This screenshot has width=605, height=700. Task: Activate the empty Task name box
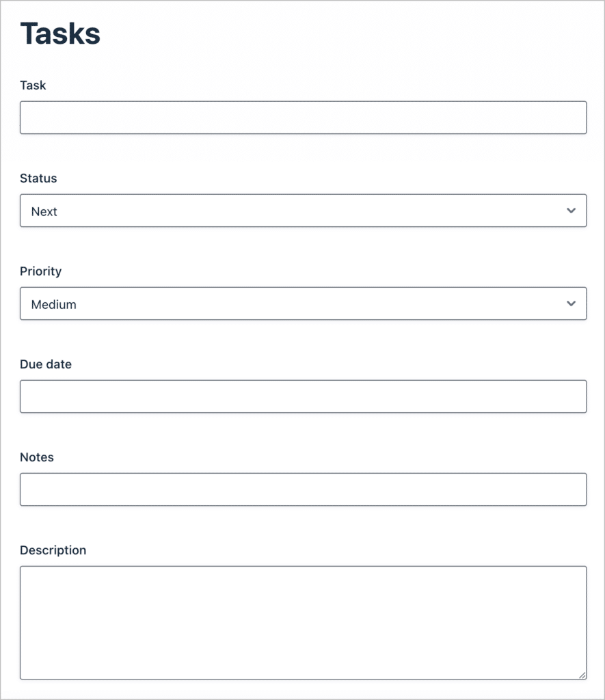tap(303, 118)
